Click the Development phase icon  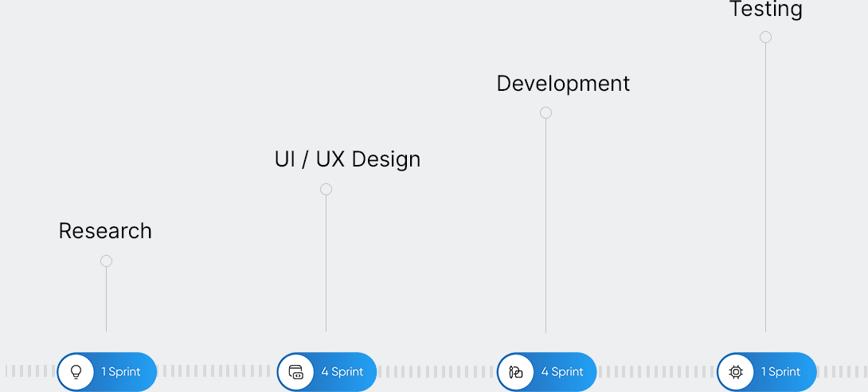click(516, 372)
